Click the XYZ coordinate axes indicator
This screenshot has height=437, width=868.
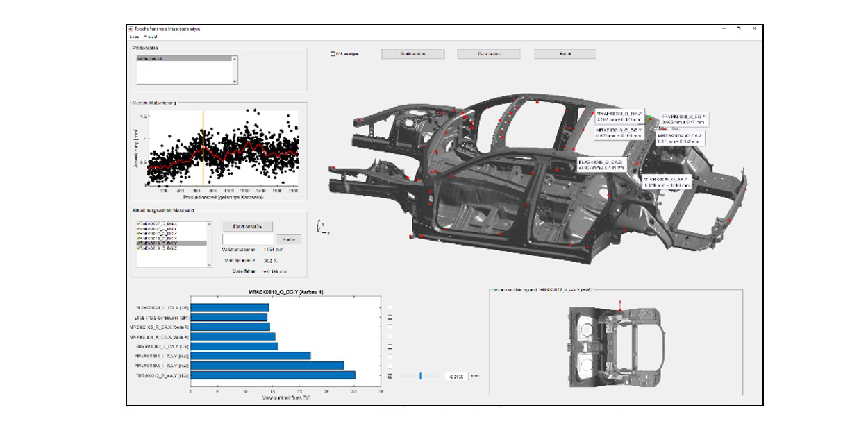(x=321, y=227)
